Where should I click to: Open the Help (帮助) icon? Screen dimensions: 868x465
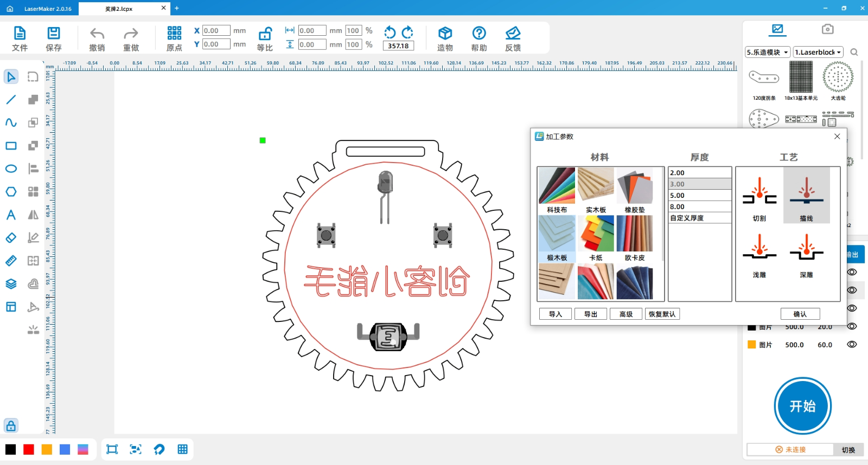click(478, 34)
